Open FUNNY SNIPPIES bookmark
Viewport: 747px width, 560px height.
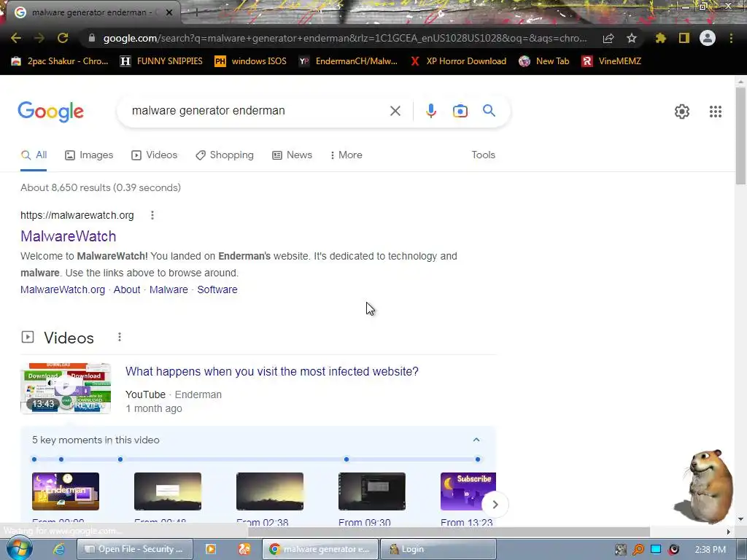[161, 61]
